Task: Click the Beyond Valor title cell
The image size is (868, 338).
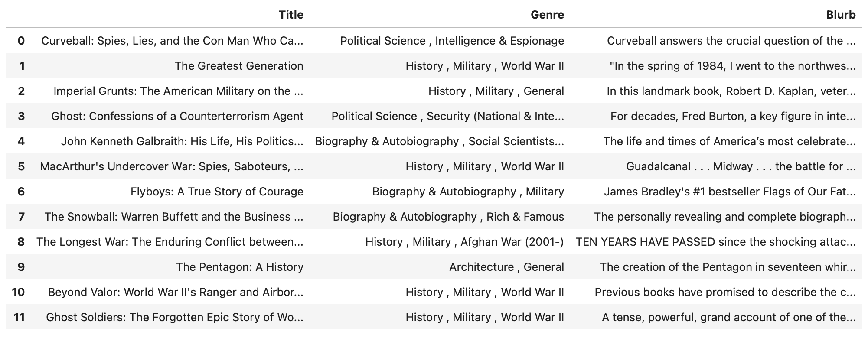Action: pos(176,292)
